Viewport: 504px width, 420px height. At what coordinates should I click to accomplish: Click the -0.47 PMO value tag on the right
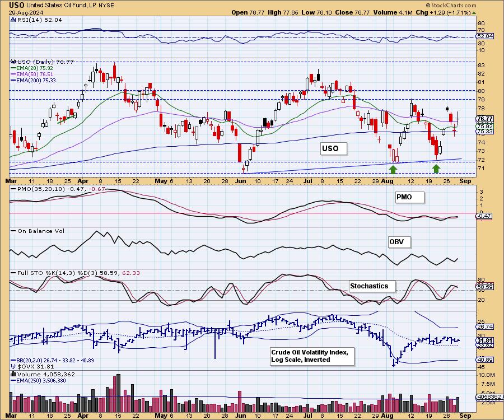483,216
